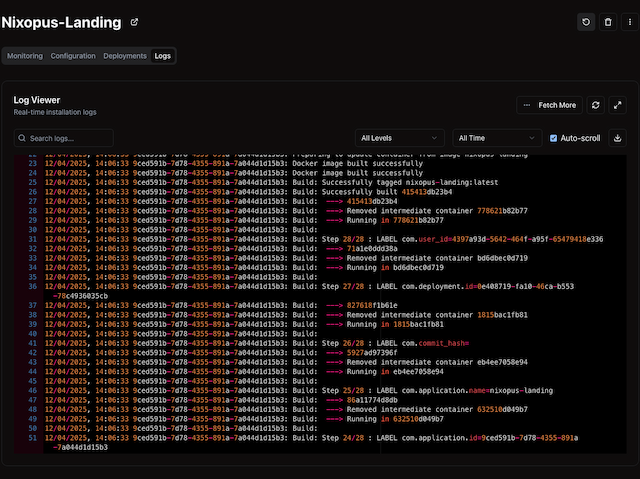Click line number 27 in gutter
Screen dimensions: 640x479
click(33, 201)
